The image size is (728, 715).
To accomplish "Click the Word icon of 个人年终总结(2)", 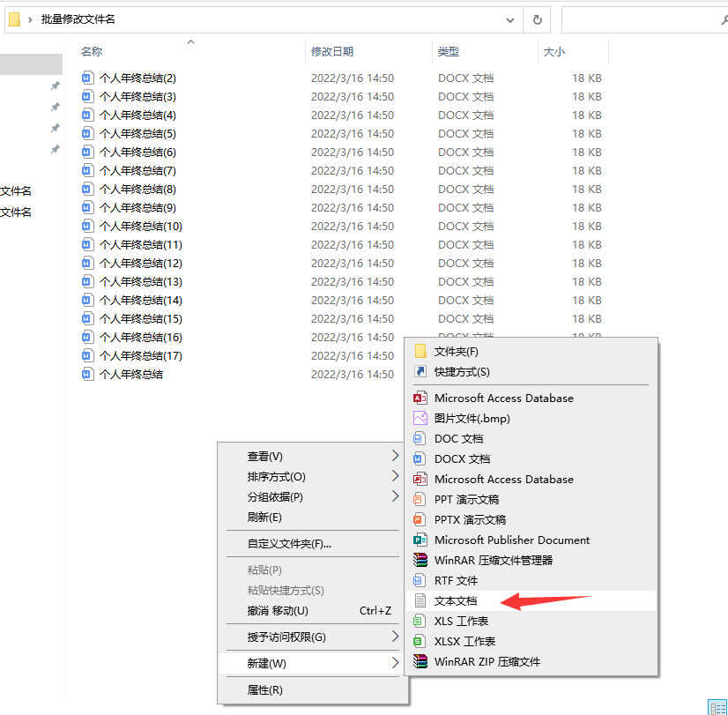I will coord(87,78).
